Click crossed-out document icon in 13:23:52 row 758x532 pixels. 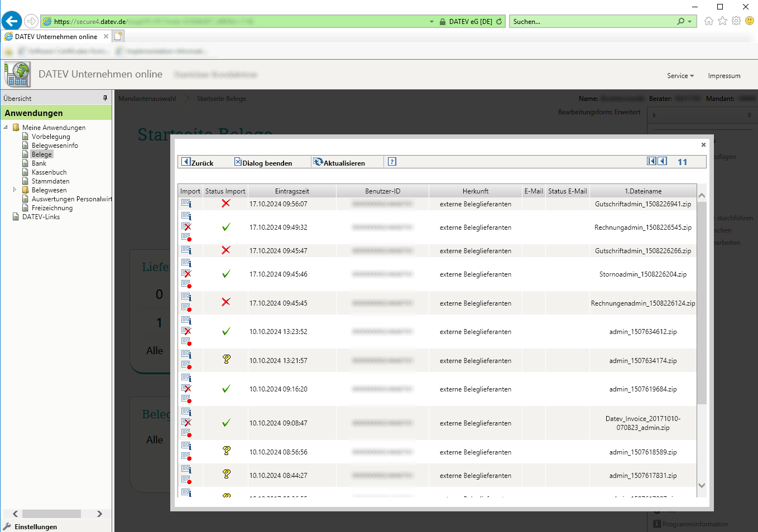pos(186,331)
